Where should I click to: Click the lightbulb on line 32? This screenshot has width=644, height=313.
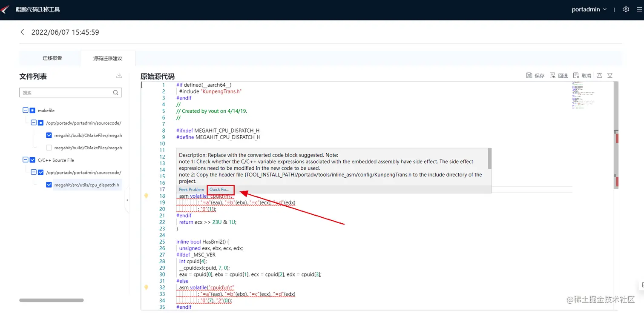pyautogui.click(x=146, y=287)
